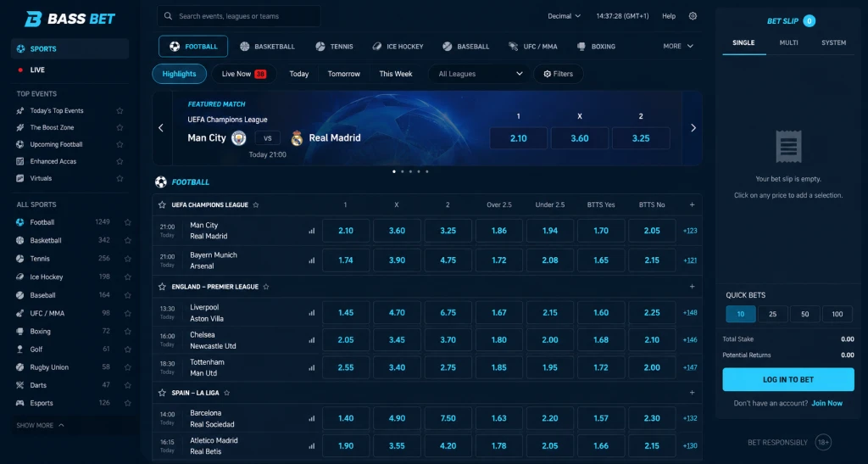Viewport: 868px width, 464px height.
Task: Star the Enhanced Accas entry
Action: pos(120,162)
